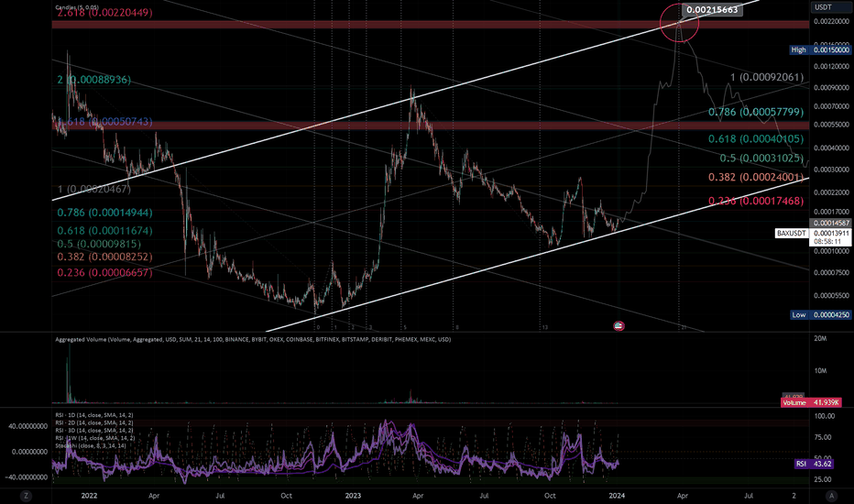Click the current price 0.00013911 label

(831, 233)
